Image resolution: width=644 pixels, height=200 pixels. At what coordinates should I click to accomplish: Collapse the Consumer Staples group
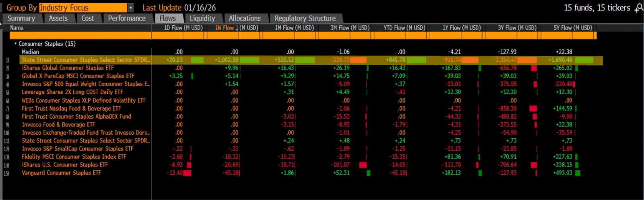(x=16, y=44)
